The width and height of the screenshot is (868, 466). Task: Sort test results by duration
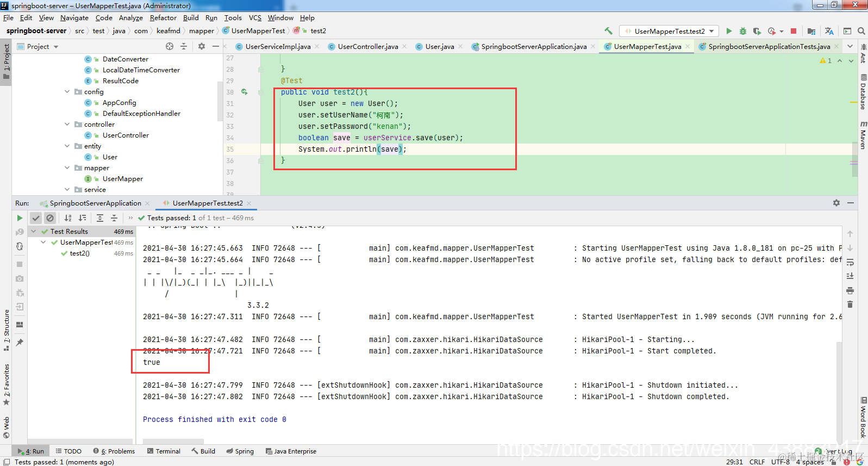83,218
